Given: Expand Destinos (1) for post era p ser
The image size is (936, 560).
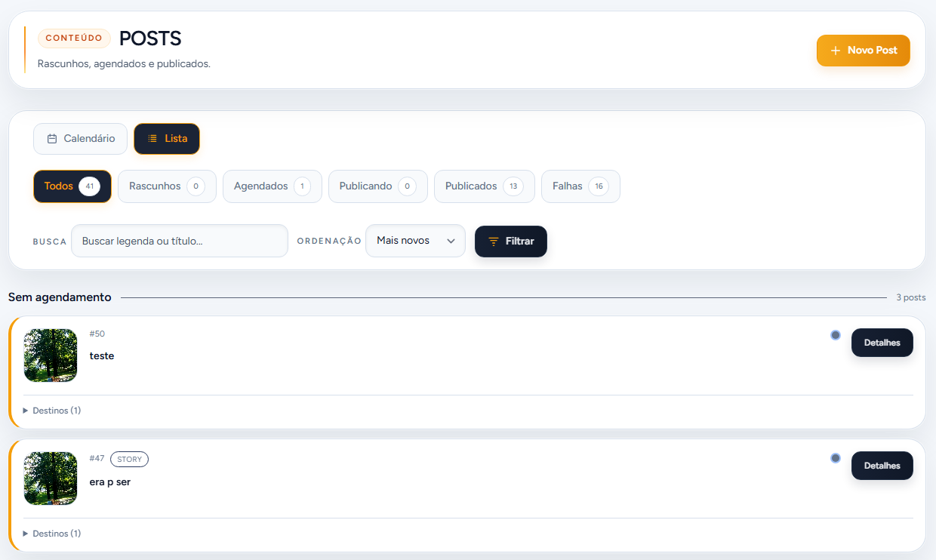Looking at the screenshot, I should [52, 534].
